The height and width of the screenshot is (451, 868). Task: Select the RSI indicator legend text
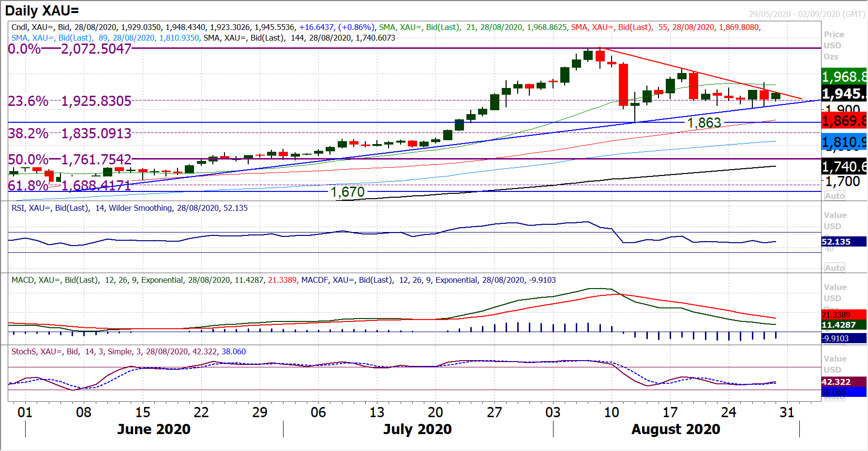pyautogui.click(x=130, y=208)
